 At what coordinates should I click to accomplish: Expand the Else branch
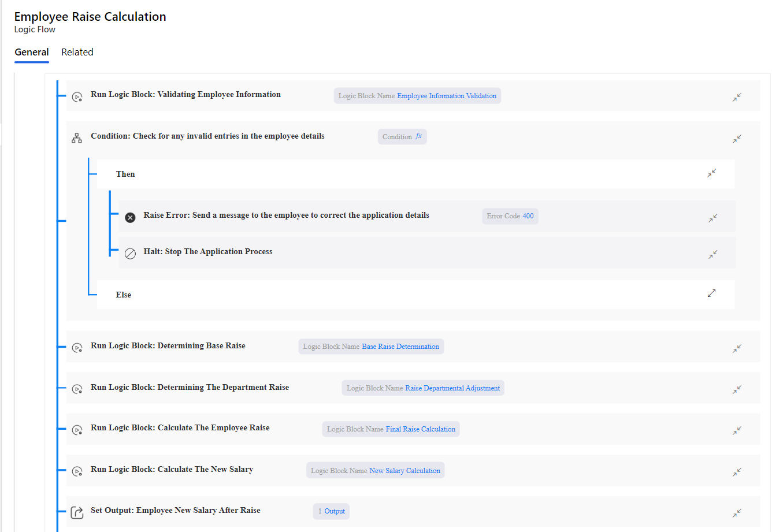(x=711, y=293)
